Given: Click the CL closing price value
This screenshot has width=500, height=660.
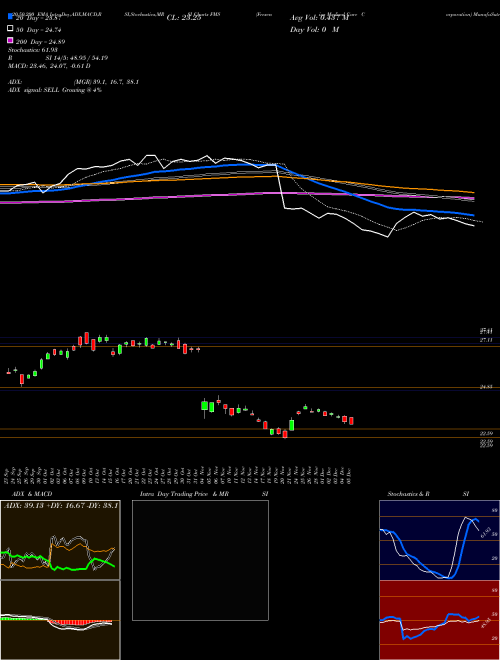Looking at the screenshot, I should tap(184, 18).
